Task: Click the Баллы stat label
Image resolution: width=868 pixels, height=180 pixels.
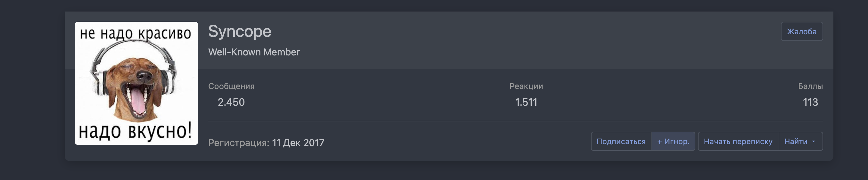Action: pos(810,86)
